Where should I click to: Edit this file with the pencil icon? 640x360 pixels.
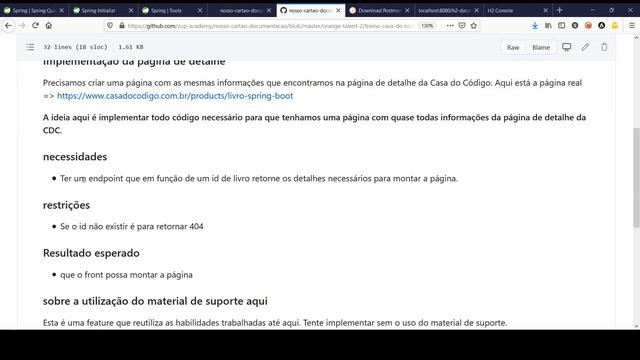[585, 47]
